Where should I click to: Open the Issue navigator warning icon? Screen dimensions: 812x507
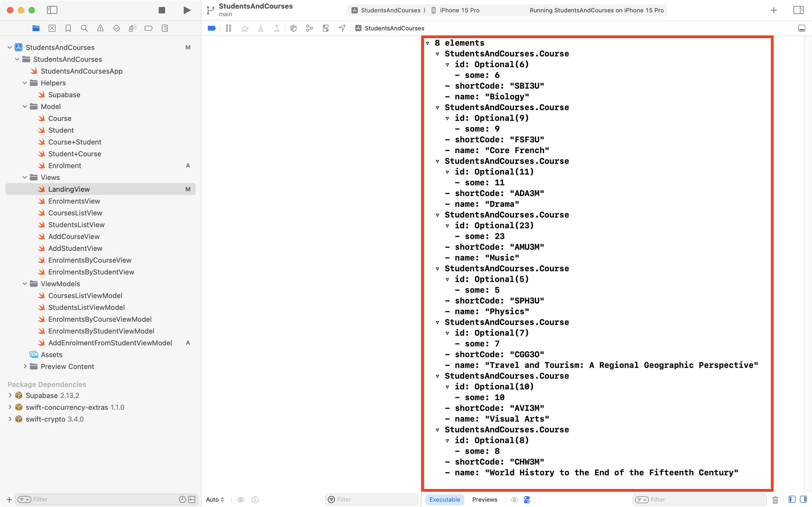click(x=100, y=28)
